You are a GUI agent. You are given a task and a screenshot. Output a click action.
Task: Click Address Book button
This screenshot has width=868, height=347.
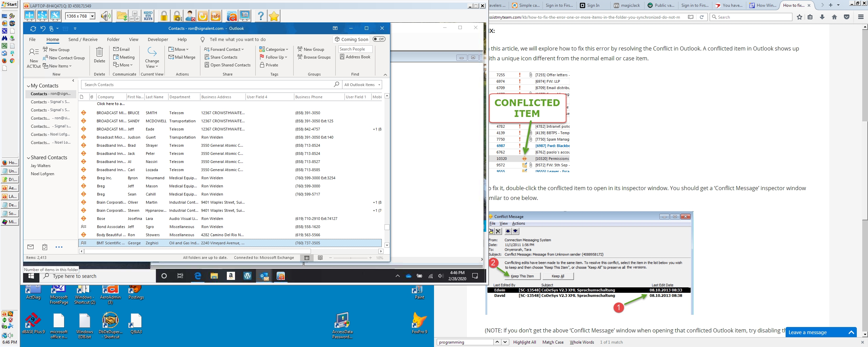[355, 57]
